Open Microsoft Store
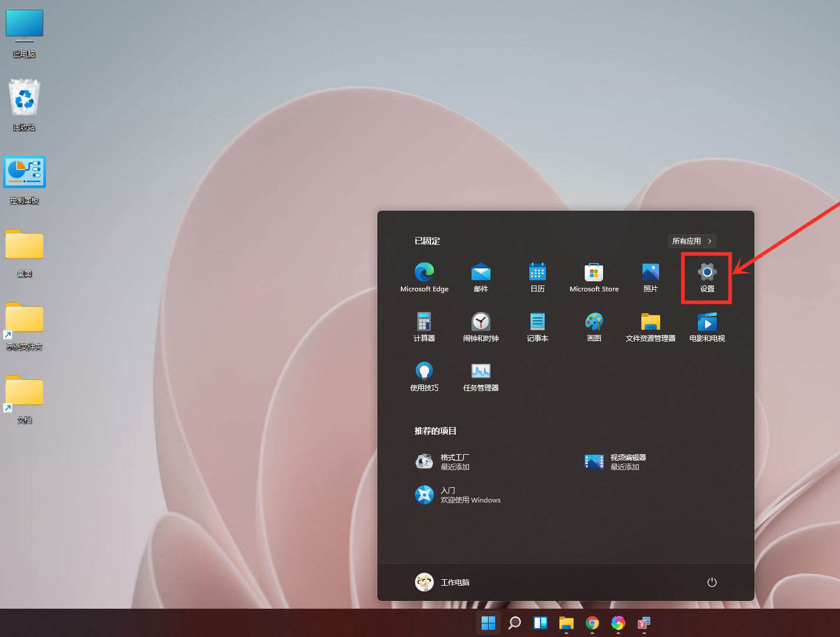 594,277
